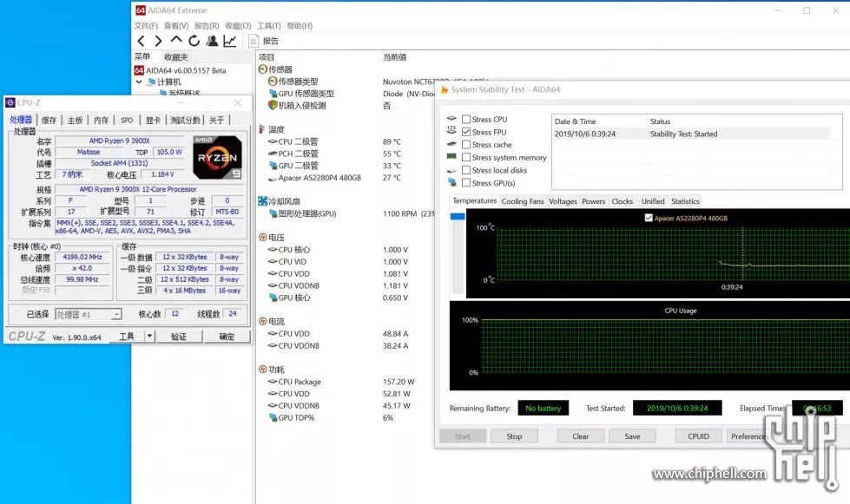850x504 pixels.
Task: Refresh the AIDA64 sensor page
Action: (x=194, y=41)
